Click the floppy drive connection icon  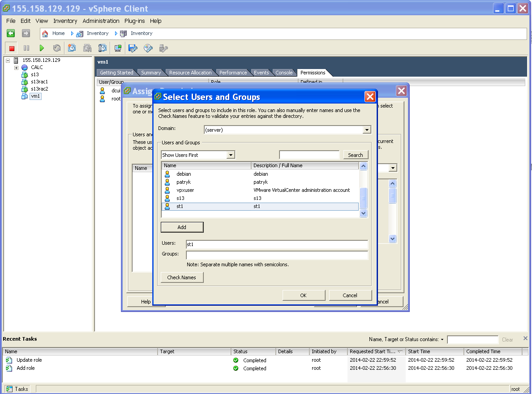point(133,48)
